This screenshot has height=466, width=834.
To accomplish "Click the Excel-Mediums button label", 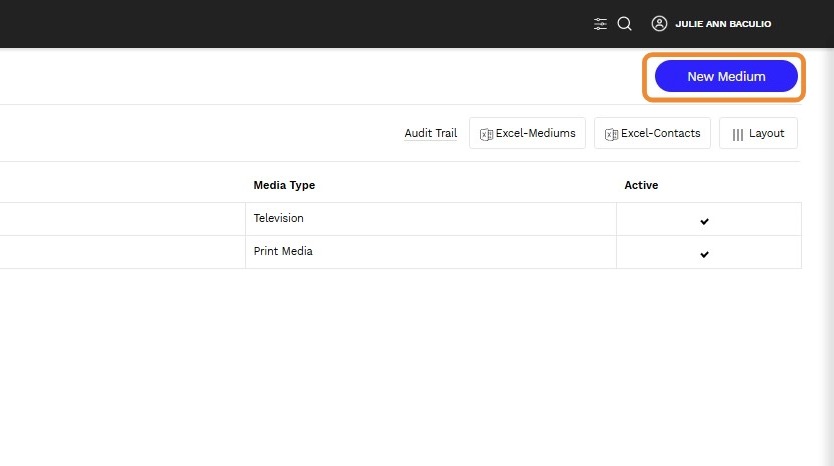I will click(536, 133).
